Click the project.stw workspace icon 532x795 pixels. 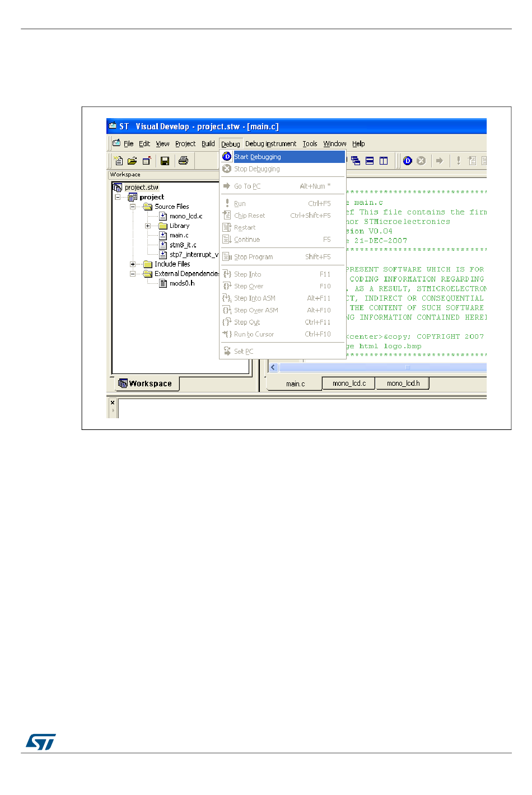tap(118, 187)
